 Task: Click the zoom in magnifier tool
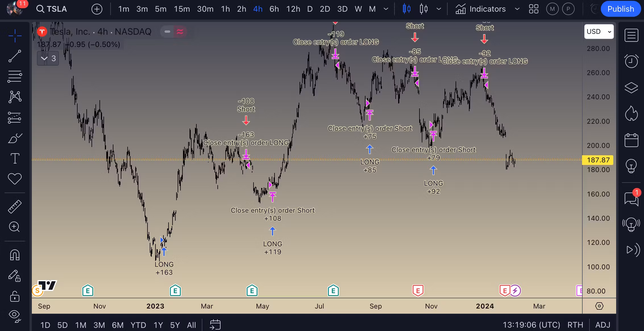[14, 227]
